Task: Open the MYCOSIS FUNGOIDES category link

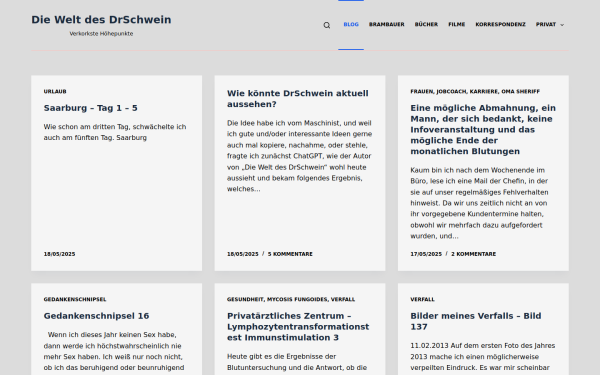Action: click(297, 299)
